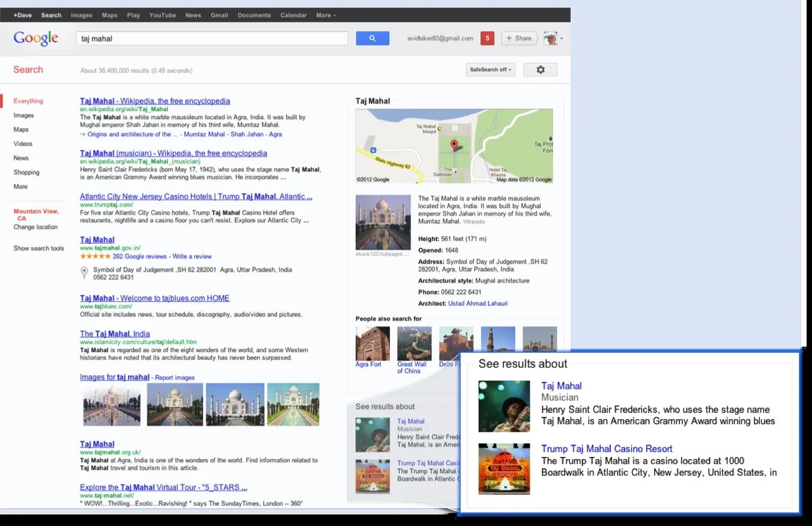Click the last Taj Mahal image thumbnail
812x526 pixels.
pyautogui.click(x=293, y=404)
